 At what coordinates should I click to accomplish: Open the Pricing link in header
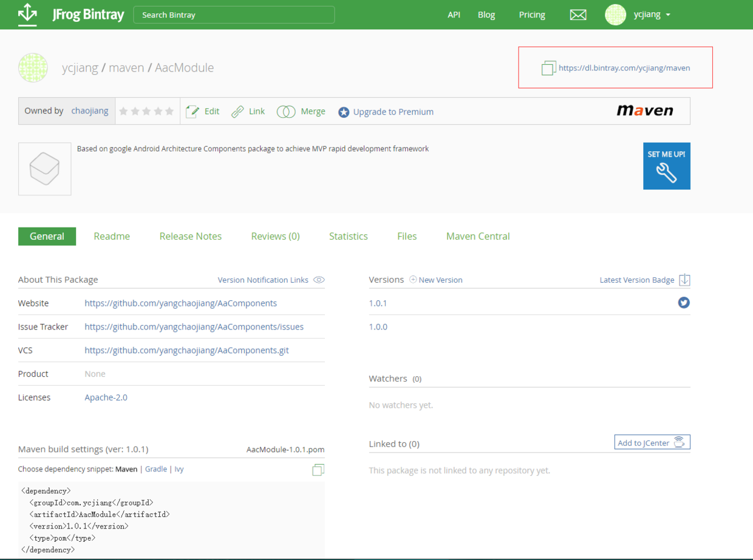tap(532, 15)
